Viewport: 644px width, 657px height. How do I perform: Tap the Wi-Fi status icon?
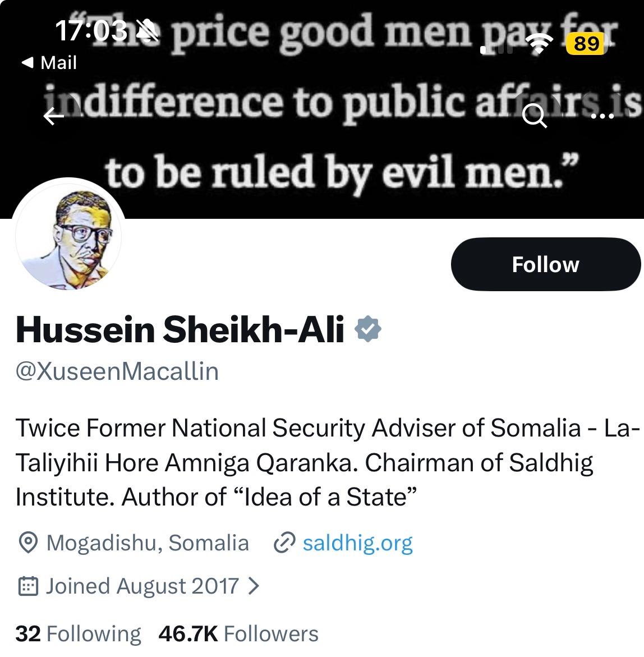539,43
